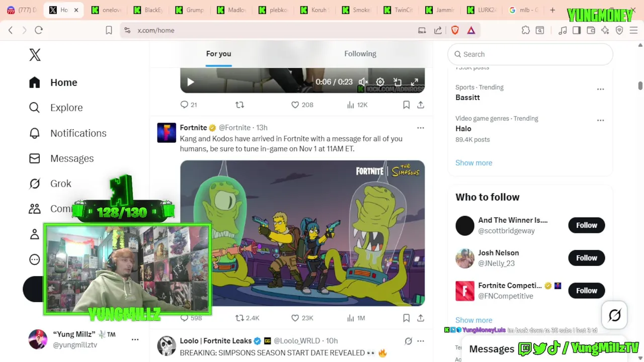Open Brave Rewards triangle icon
This screenshot has height=362, width=644.
(471, 30)
